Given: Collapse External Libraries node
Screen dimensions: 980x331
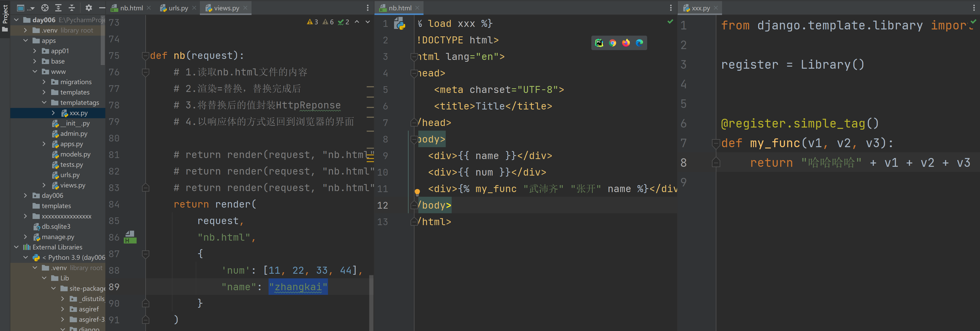Looking at the screenshot, I should coord(16,247).
